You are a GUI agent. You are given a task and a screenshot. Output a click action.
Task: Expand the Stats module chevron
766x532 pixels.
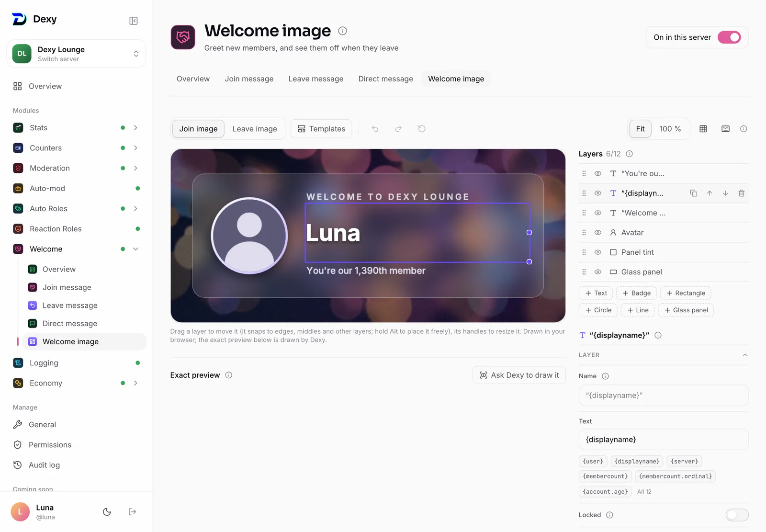tap(135, 128)
